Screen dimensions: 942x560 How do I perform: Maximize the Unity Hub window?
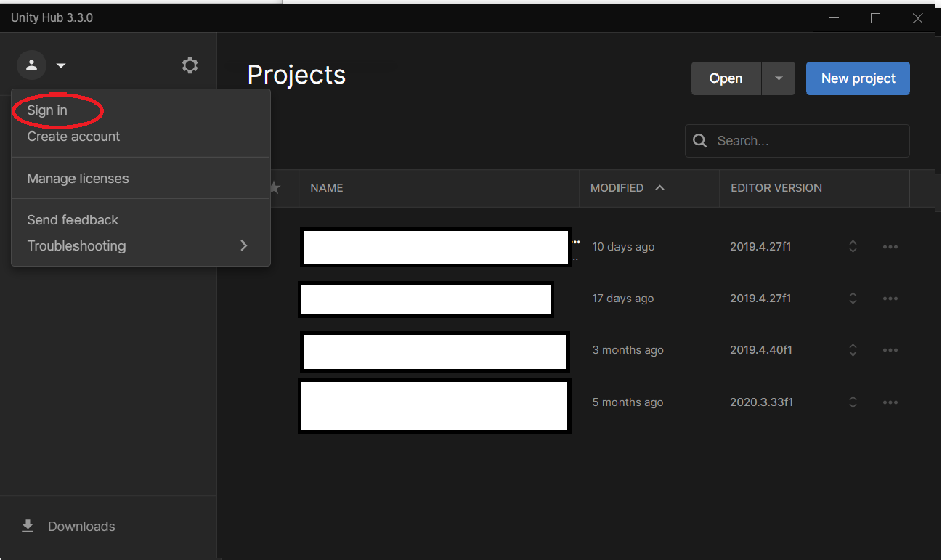(x=876, y=18)
